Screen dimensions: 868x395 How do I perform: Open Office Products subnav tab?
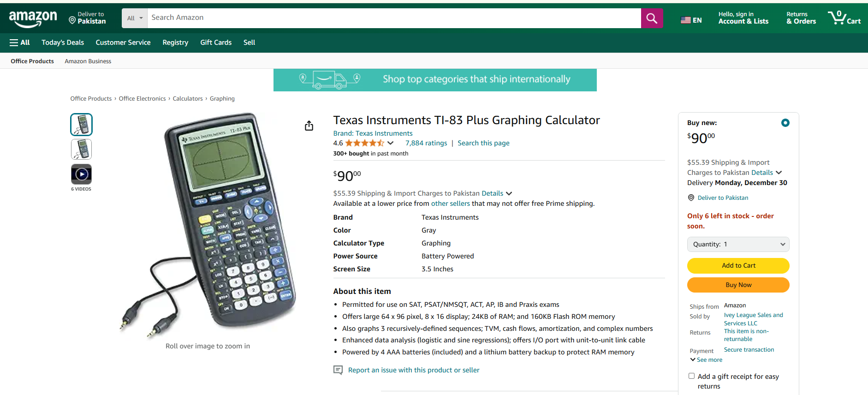point(32,61)
